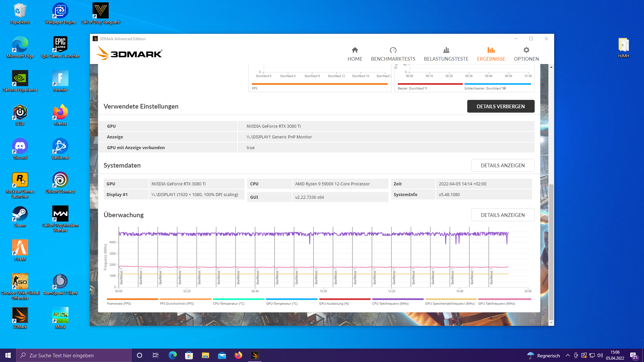Expand Systemdaten with Details anzeigen
The height and width of the screenshot is (362, 644).
click(x=502, y=165)
